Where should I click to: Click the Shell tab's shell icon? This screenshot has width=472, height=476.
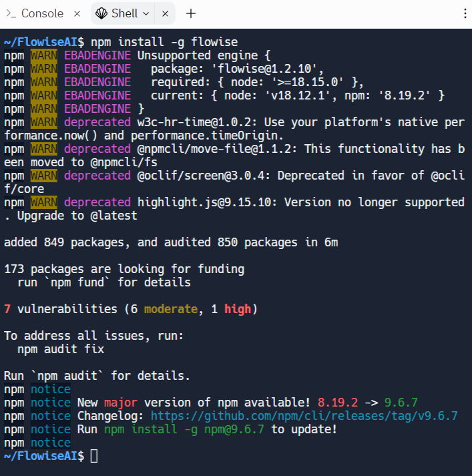[101, 13]
